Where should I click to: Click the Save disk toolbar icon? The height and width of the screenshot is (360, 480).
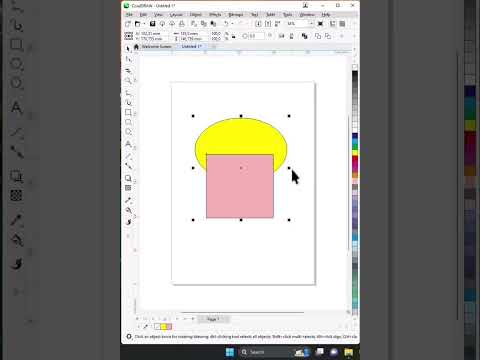tap(152, 24)
